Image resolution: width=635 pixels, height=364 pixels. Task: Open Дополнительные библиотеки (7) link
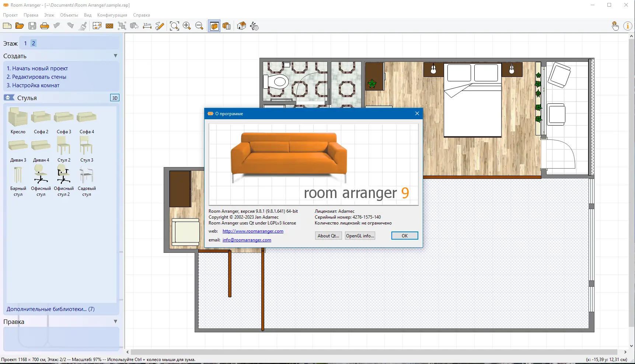click(x=50, y=309)
